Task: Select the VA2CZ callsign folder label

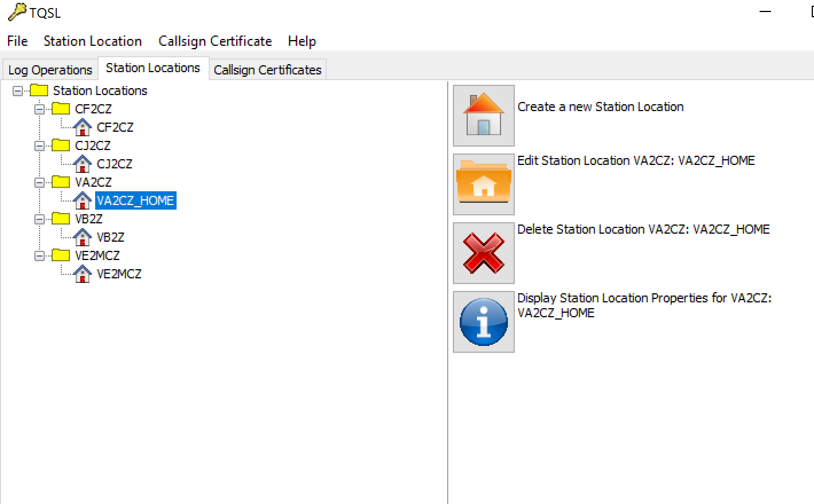Action: [x=93, y=182]
